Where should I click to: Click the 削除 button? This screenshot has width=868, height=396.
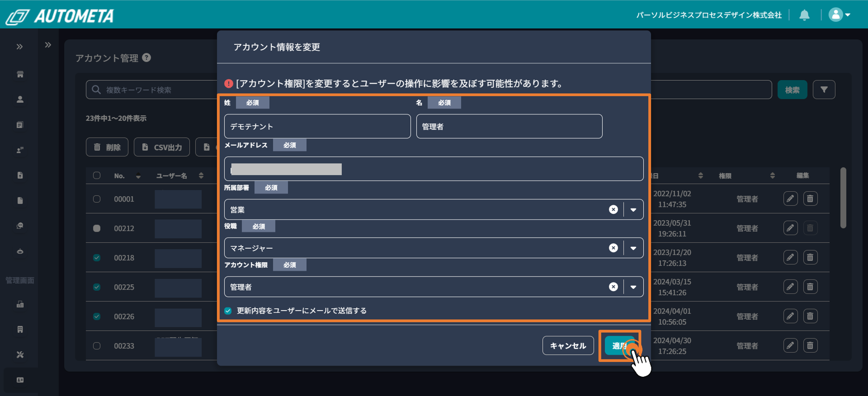(x=107, y=147)
